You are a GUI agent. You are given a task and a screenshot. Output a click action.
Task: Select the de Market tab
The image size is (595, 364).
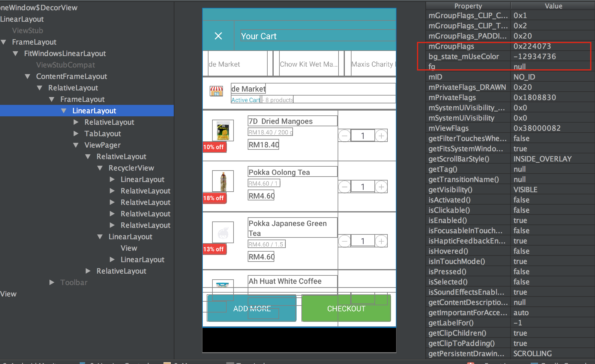coord(238,64)
